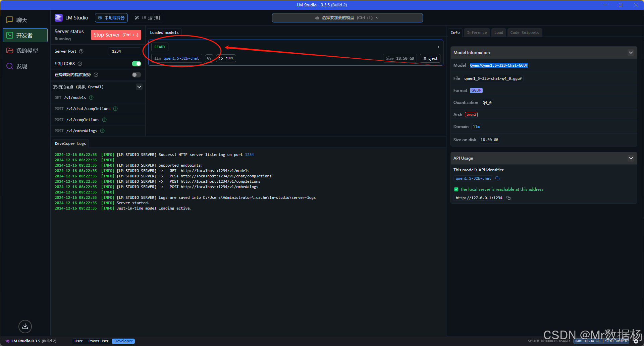Select Power User mode
Viewport: 644px width, 346px height.
pos(98,341)
